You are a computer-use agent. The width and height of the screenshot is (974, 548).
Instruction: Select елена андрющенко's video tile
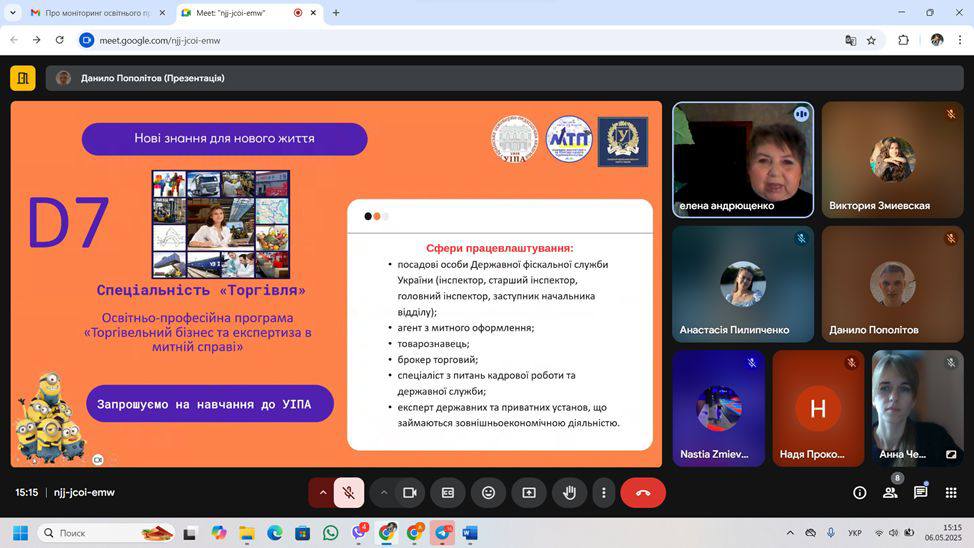coord(742,160)
